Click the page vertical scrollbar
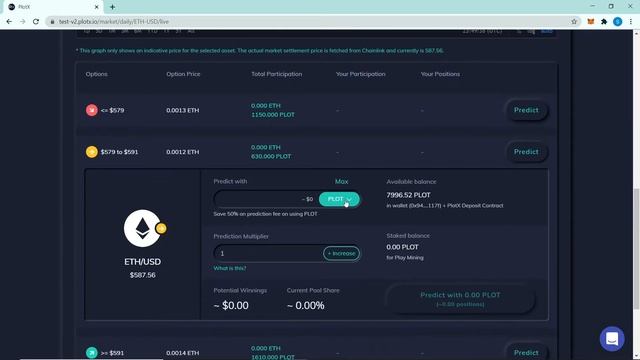 (636, 249)
